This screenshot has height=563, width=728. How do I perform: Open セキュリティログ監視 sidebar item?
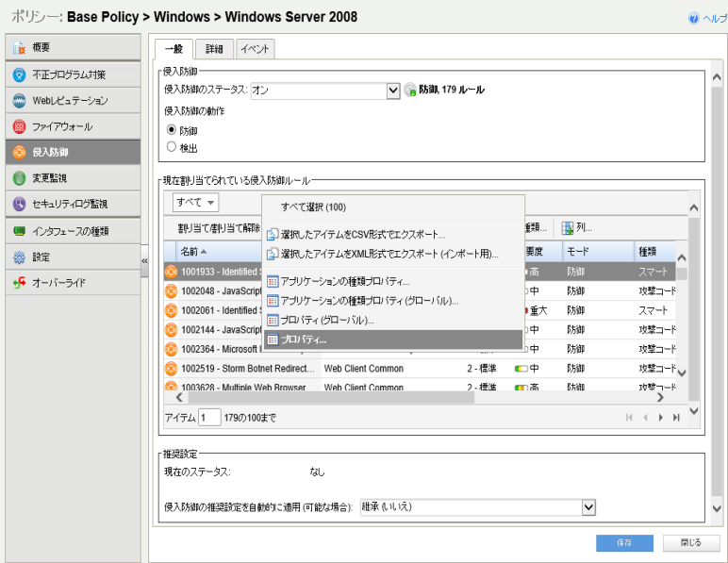point(19,204)
